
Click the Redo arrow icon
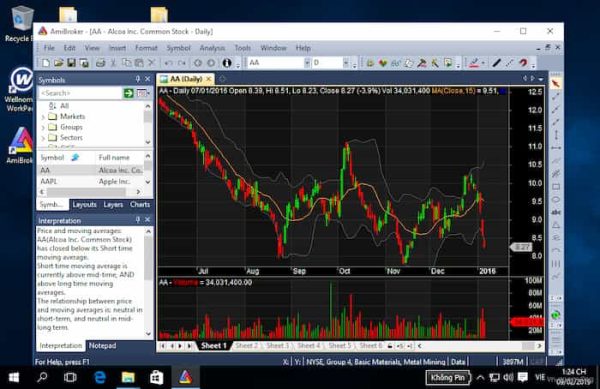182,63
